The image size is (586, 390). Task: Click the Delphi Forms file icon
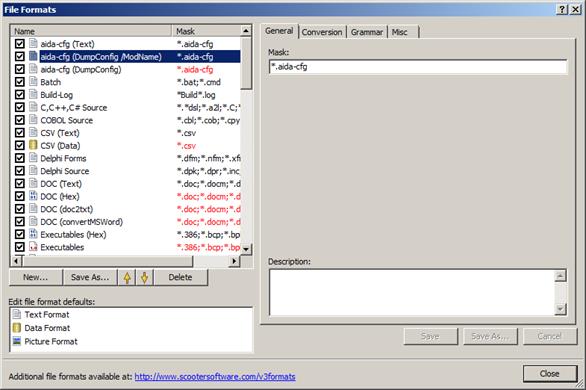coord(33,158)
